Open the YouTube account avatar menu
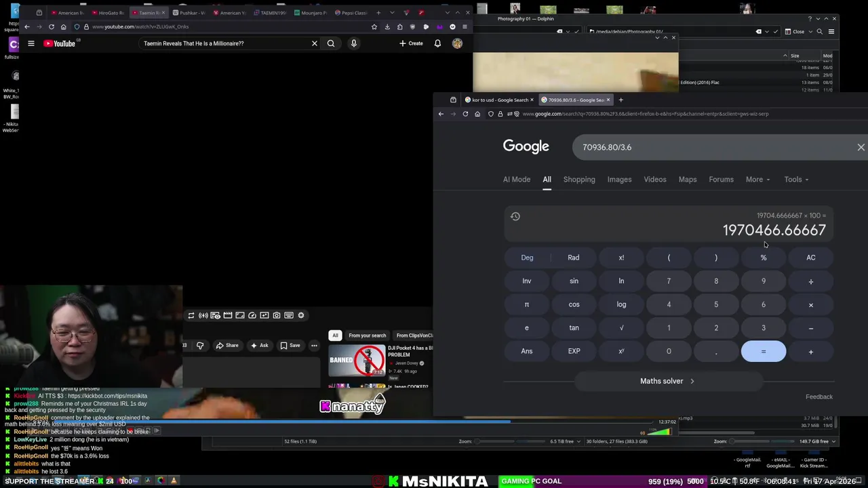 [457, 43]
